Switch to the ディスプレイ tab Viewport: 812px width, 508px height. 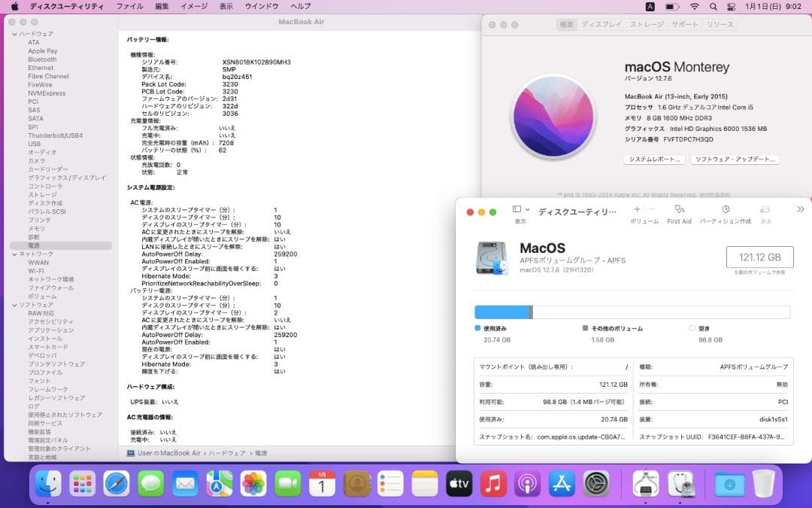pyautogui.click(x=601, y=24)
